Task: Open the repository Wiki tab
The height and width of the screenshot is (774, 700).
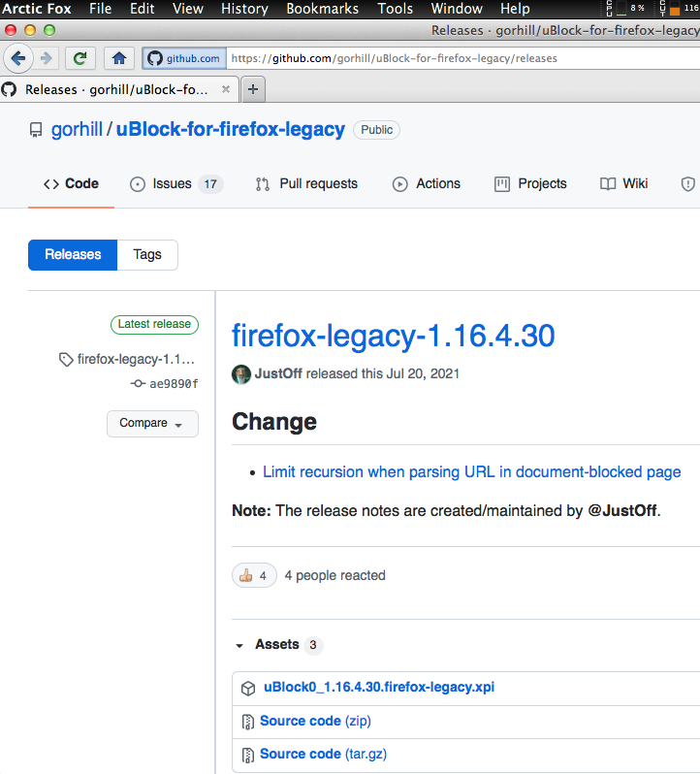Action: point(623,184)
